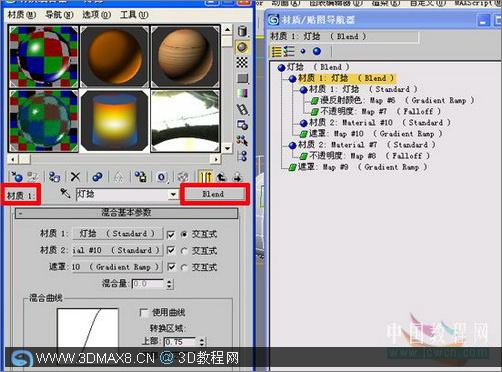This screenshot has width=502, height=372.
Task: Click 遮罩 (Gradient Ramp) map button
Action: point(118,267)
